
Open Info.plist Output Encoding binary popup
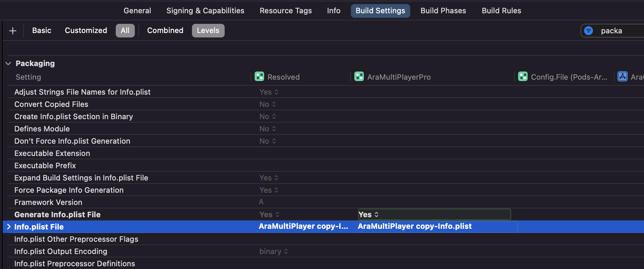tap(274, 251)
